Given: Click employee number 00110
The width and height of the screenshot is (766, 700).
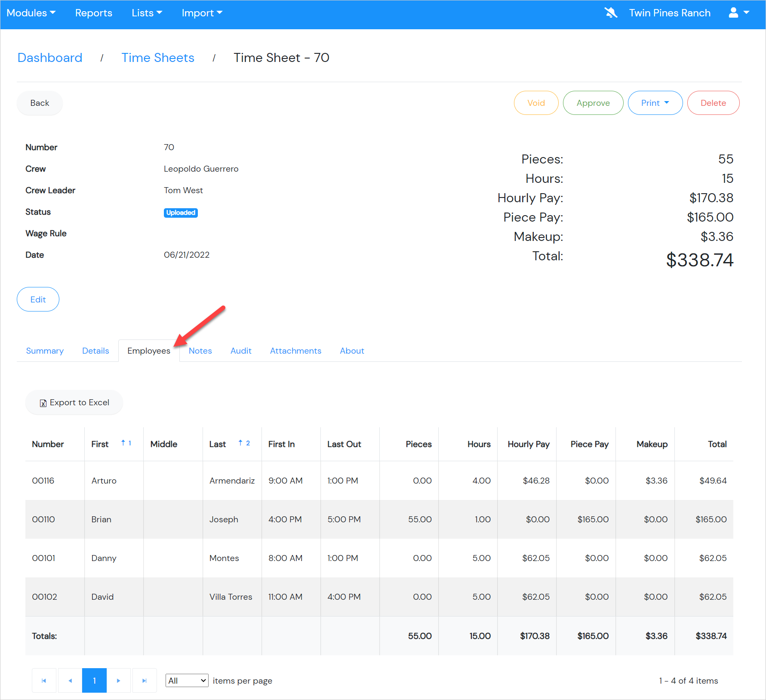Looking at the screenshot, I should [x=43, y=519].
